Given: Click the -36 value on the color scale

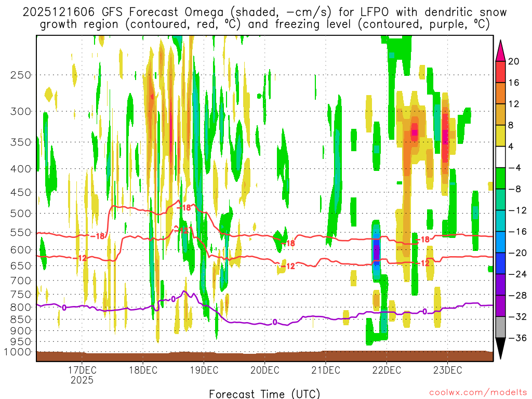Looking at the screenshot, I should click(517, 338).
